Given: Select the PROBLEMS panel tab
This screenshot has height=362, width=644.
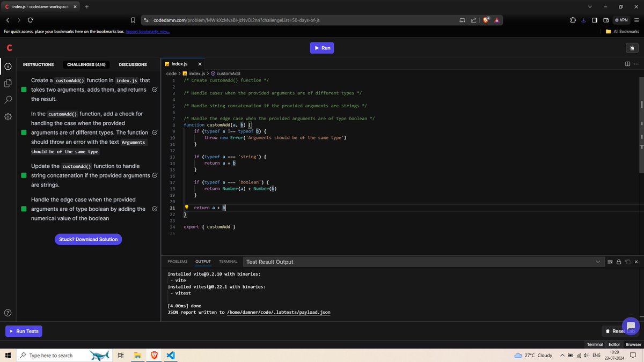Looking at the screenshot, I should [178, 262].
